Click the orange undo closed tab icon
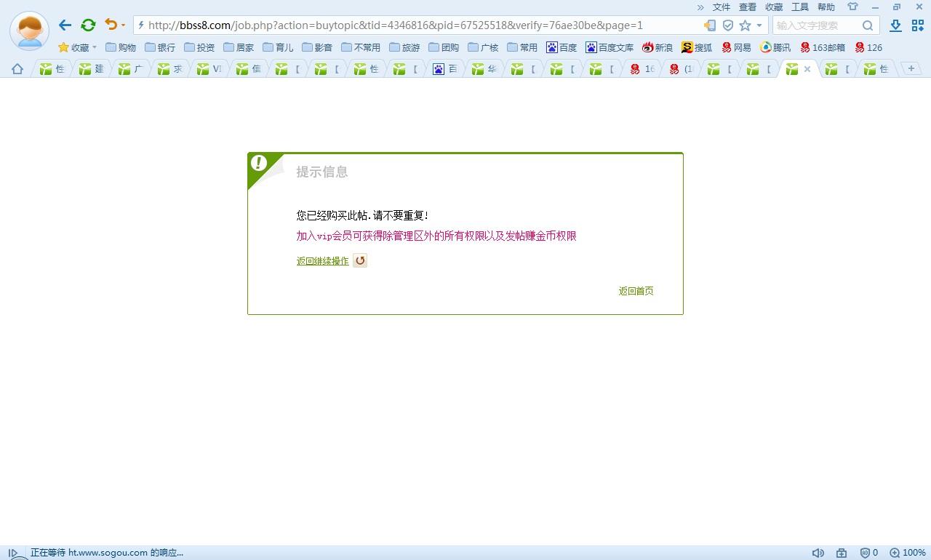This screenshot has width=931, height=560. (111, 25)
